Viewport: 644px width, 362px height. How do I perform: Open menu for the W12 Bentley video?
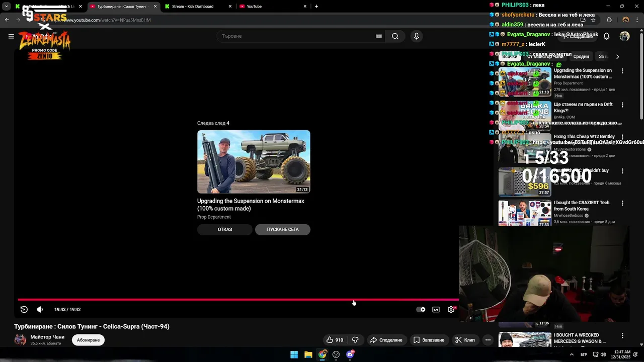(x=622, y=137)
